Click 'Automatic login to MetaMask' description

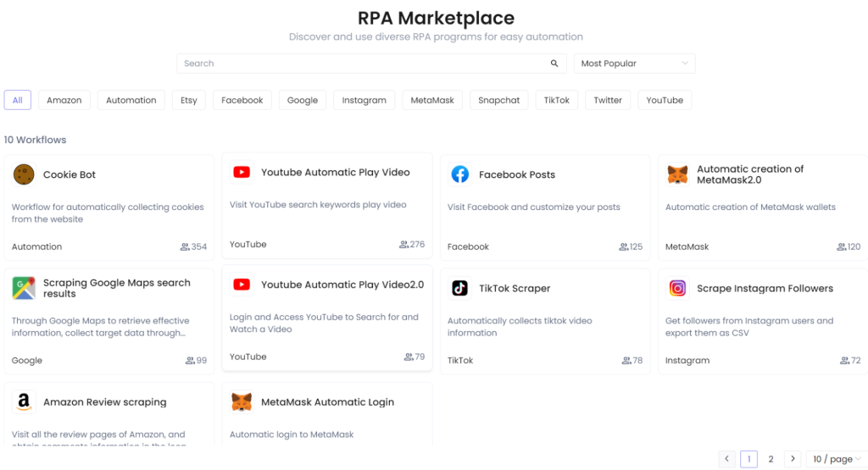click(x=292, y=434)
